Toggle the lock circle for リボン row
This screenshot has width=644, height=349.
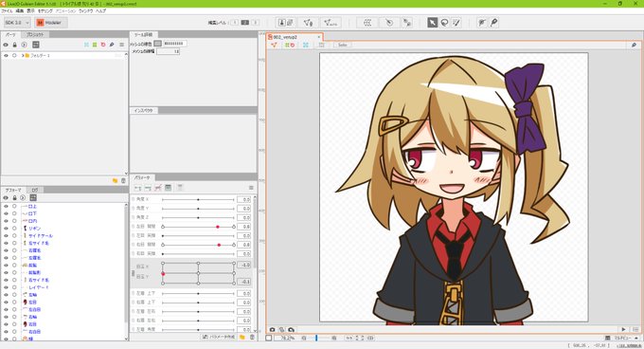click(x=14, y=229)
